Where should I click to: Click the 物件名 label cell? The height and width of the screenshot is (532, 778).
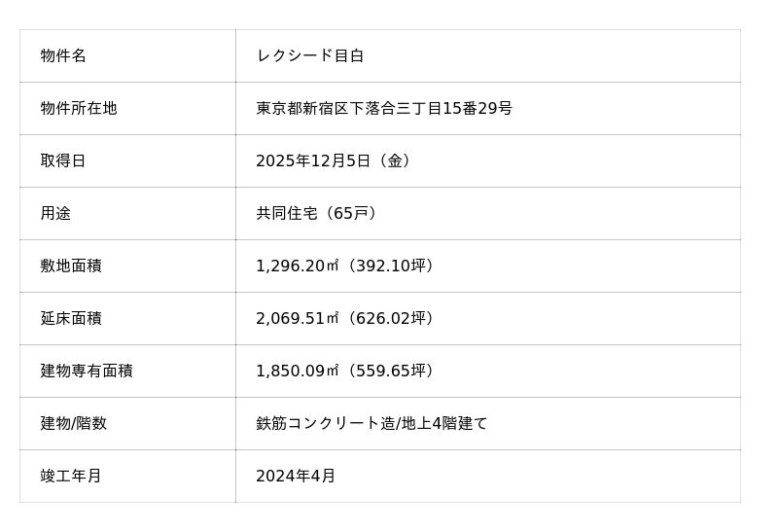coord(63,56)
